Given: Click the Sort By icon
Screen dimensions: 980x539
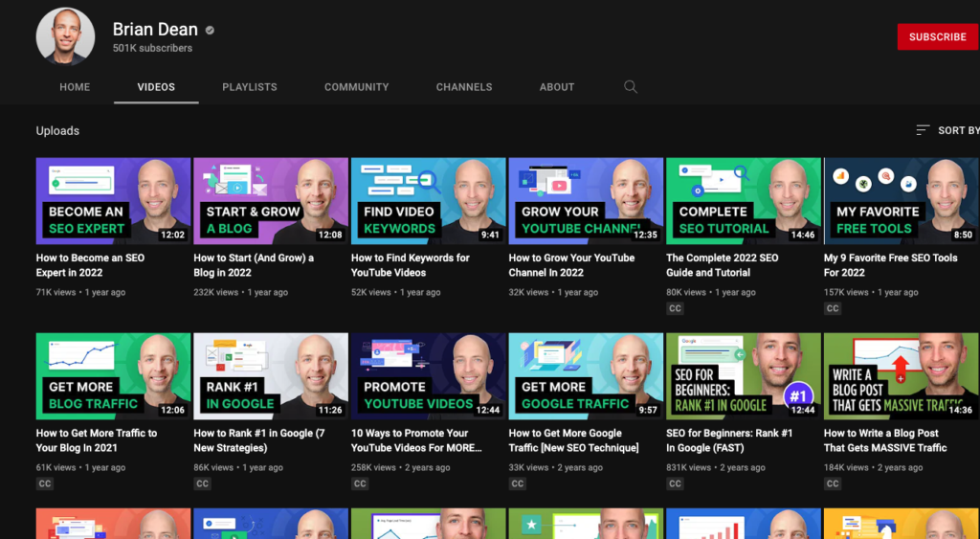Looking at the screenshot, I should pos(923,130).
